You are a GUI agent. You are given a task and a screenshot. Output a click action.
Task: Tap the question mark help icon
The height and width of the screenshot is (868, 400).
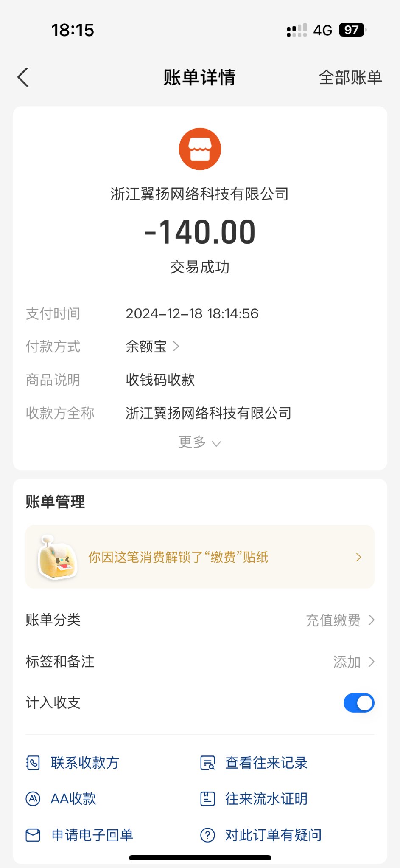tap(207, 835)
